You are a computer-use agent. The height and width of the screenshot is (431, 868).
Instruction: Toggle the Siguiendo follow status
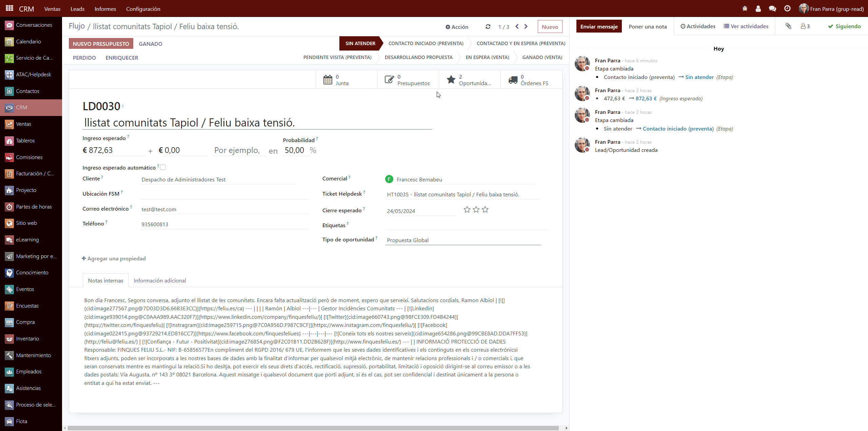(844, 26)
